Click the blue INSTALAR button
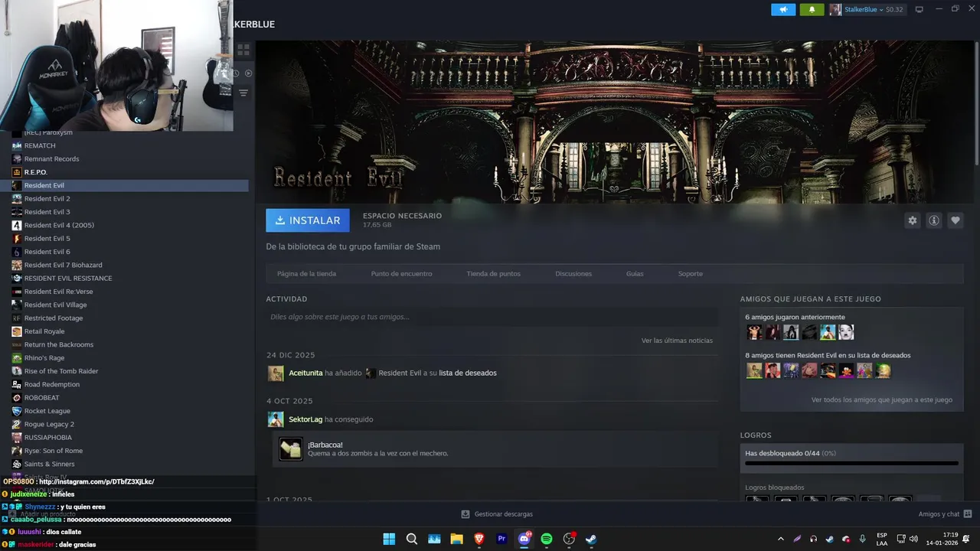Image resolution: width=980 pixels, height=551 pixels. [x=308, y=220]
